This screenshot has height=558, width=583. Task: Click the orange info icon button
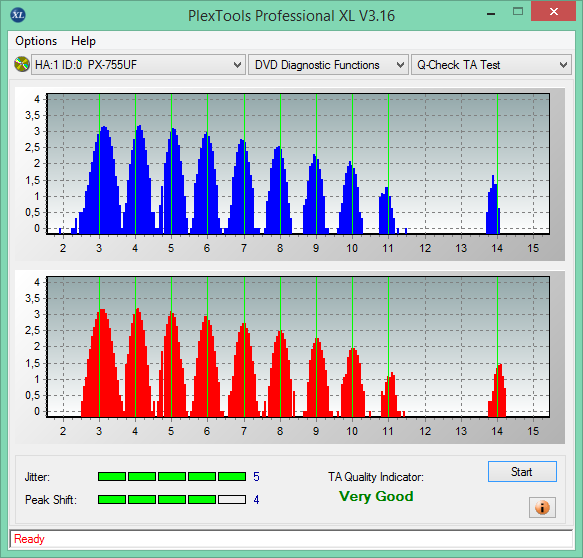click(542, 507)
